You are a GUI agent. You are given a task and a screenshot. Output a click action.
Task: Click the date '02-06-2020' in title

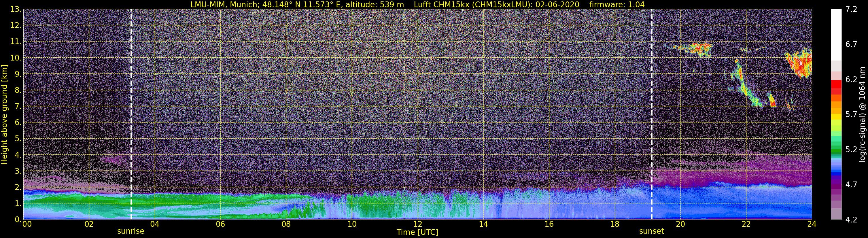point(557,4)
